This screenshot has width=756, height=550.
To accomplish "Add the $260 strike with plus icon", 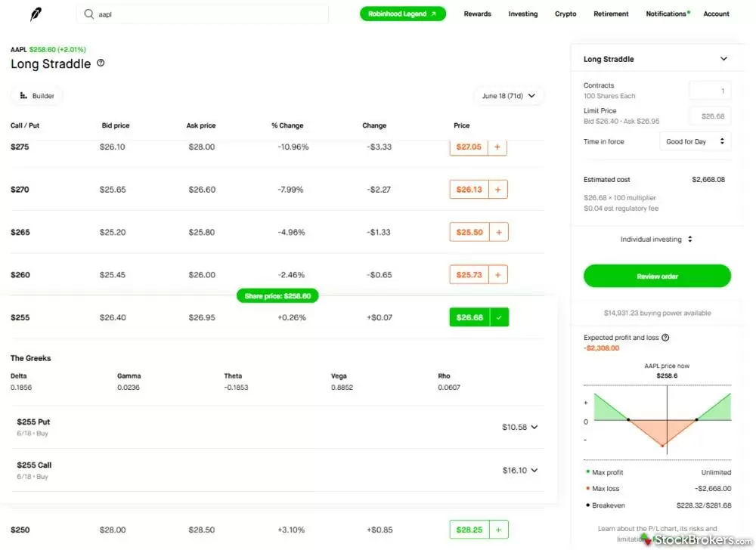I will [x=498, y=274].
